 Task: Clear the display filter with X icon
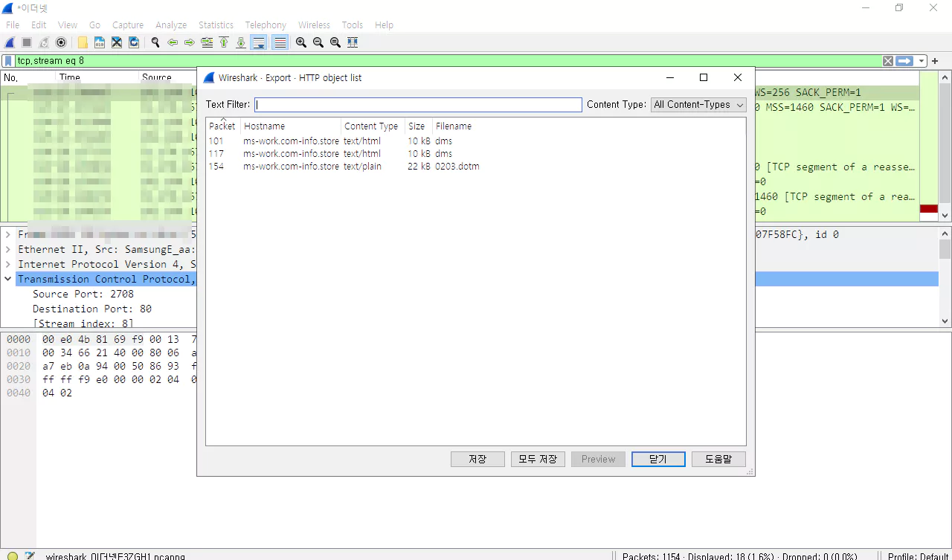pyautogui.click(x=888, y=61)
